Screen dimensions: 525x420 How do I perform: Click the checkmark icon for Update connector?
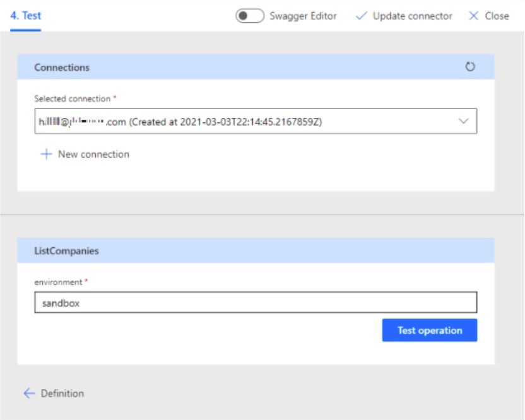coord(361,16)
